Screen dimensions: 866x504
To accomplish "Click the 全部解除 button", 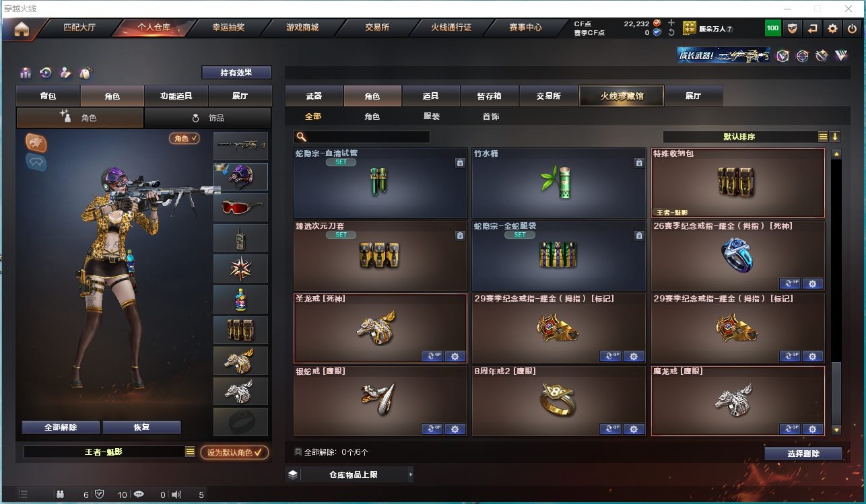I will (61, 427).
